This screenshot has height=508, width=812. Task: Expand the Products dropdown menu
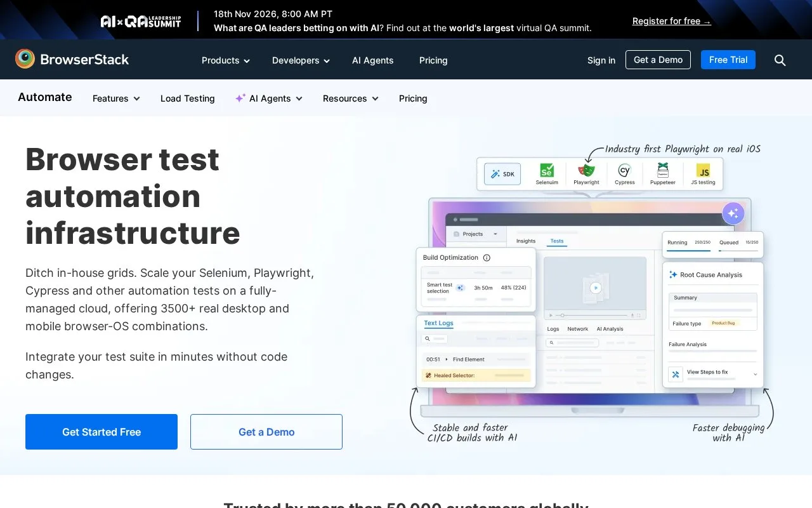[226, 60]
